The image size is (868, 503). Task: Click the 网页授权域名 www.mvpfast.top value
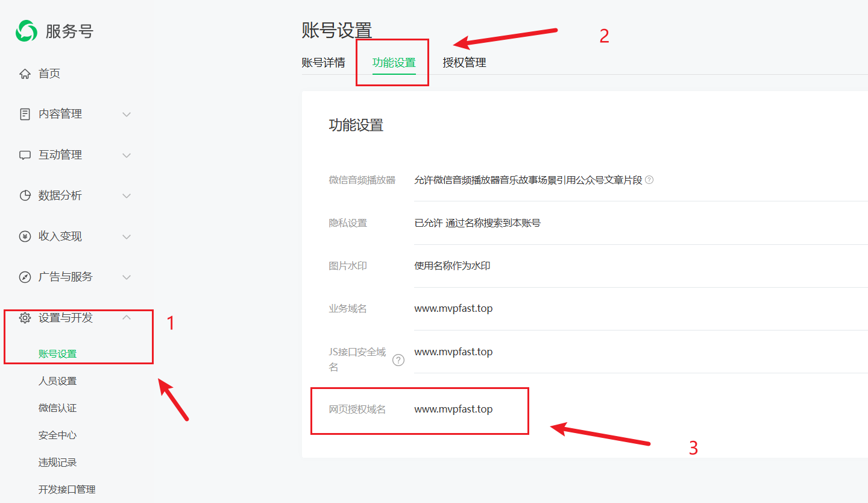[453, 410]
